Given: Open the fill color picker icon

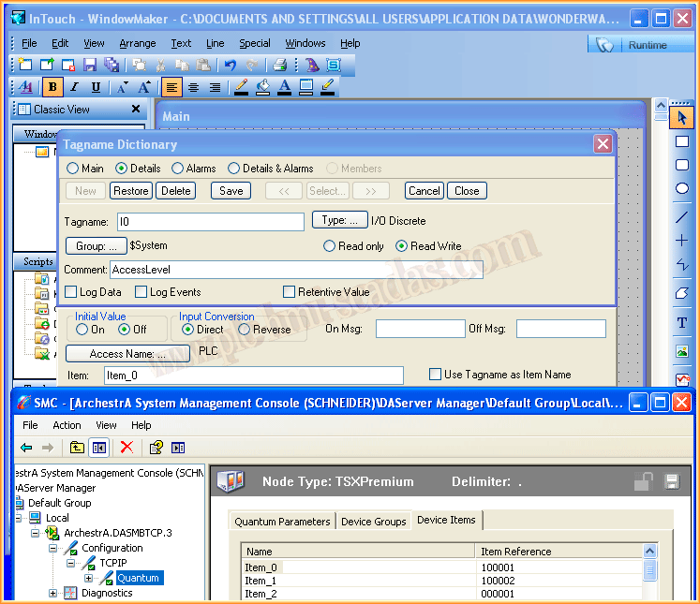Looking at the screenshot, I should pos(262,87).
